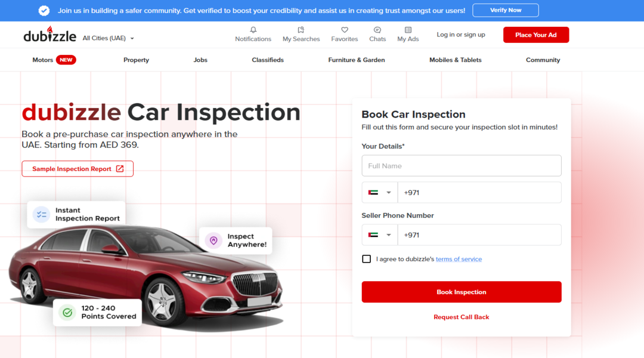Click the Full Name input field
Viewport: 644px width, 358px height.
461,166
